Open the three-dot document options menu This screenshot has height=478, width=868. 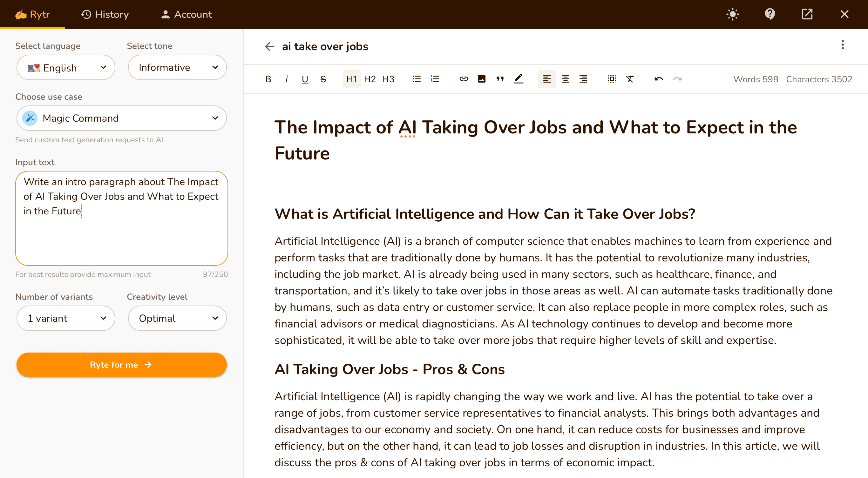coord(842,45)
